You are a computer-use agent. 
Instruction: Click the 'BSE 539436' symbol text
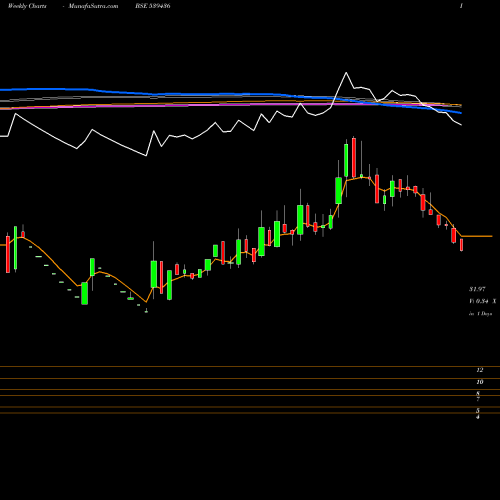pyautogui.click(x=153, y=6)
